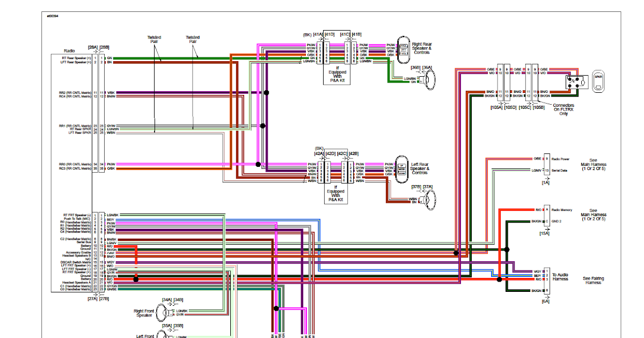Click the Radio Power label at connector [1A]
The image size is (644, 338).
point(561,159)
